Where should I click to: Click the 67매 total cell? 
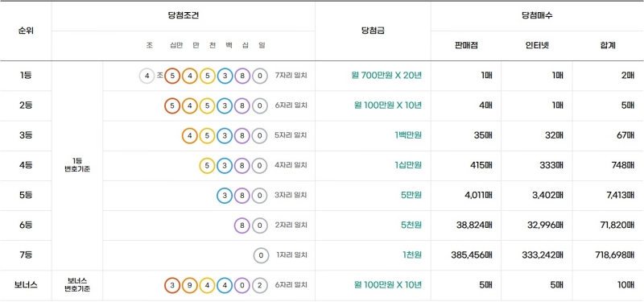(625, 135)
